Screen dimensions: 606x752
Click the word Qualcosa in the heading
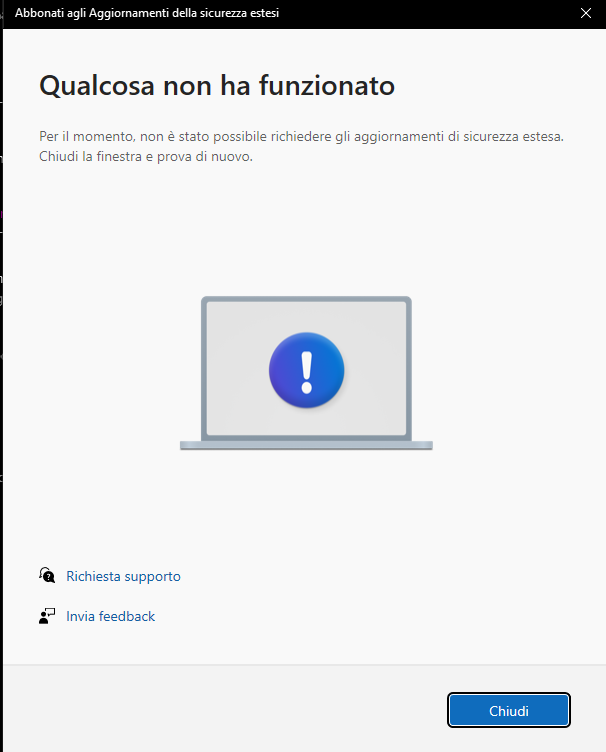click(x=97, y=86)
